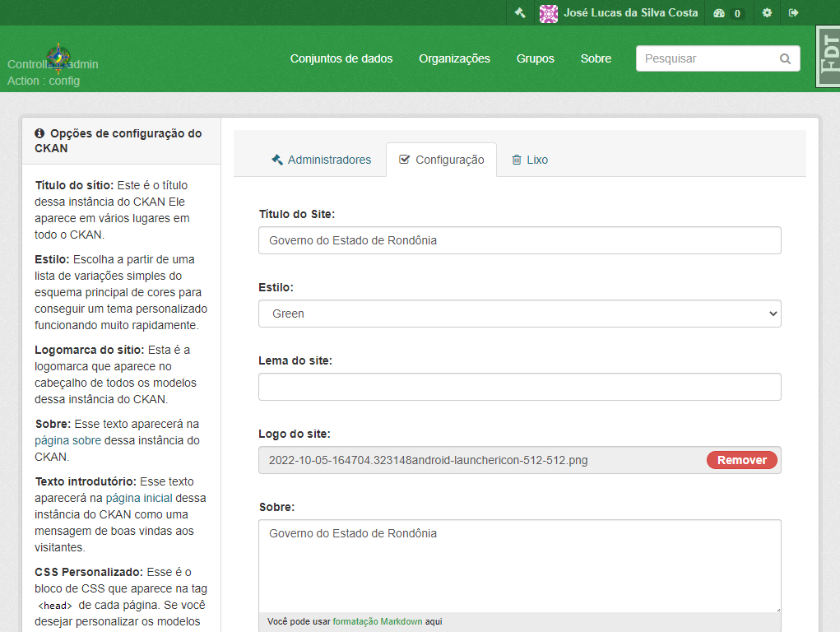Click the search magnifier icon
This screenshot has width=840, height=632.
tap(785, 59)
